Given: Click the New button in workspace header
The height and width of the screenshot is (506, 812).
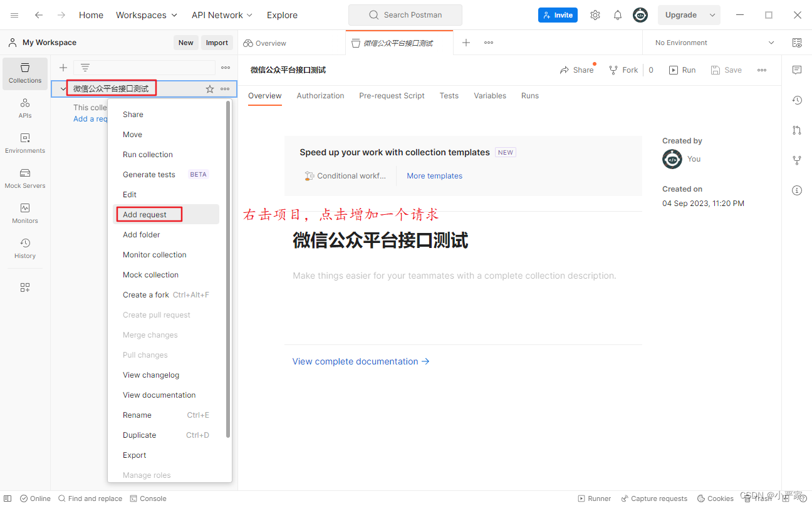Looking at the screenshot, I should point(186,43).
